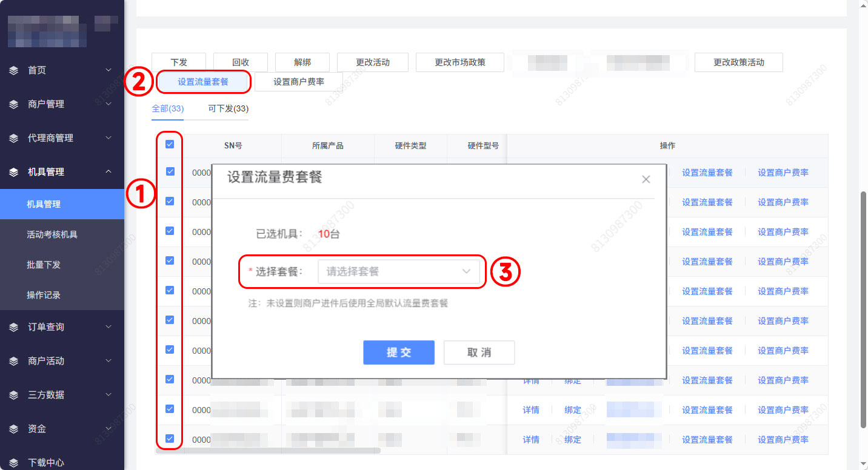Toggle the first row's checkbox

click(x=170, y=172)
